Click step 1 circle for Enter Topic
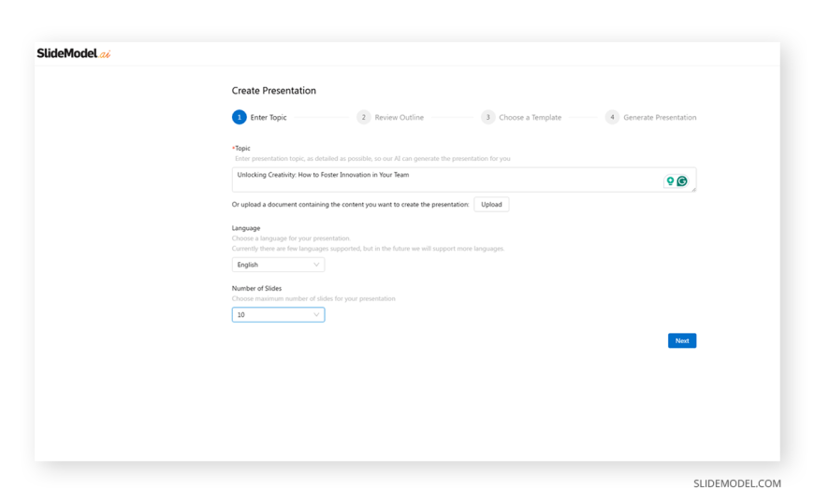This screenshot has width=814, height=504. point(240,117)
